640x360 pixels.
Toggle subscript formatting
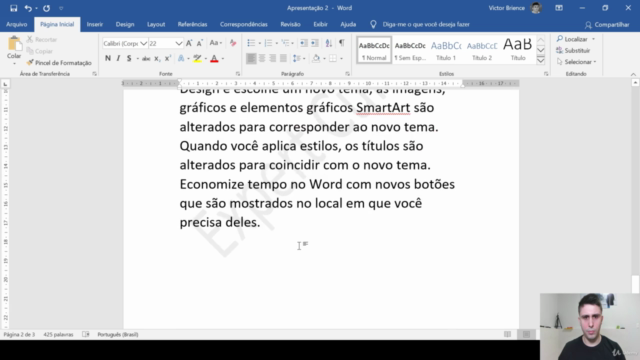point(157,59)
